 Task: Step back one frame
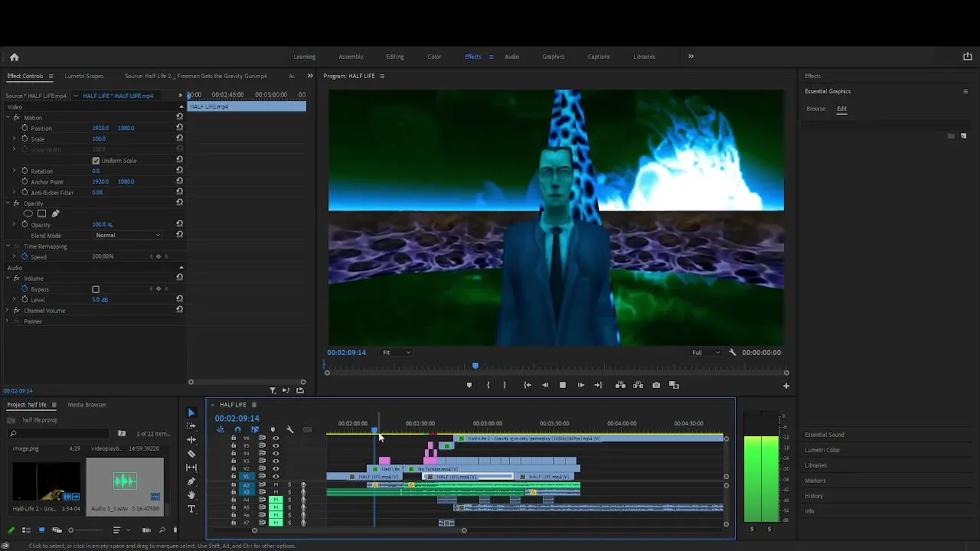(x=545, y=385)
